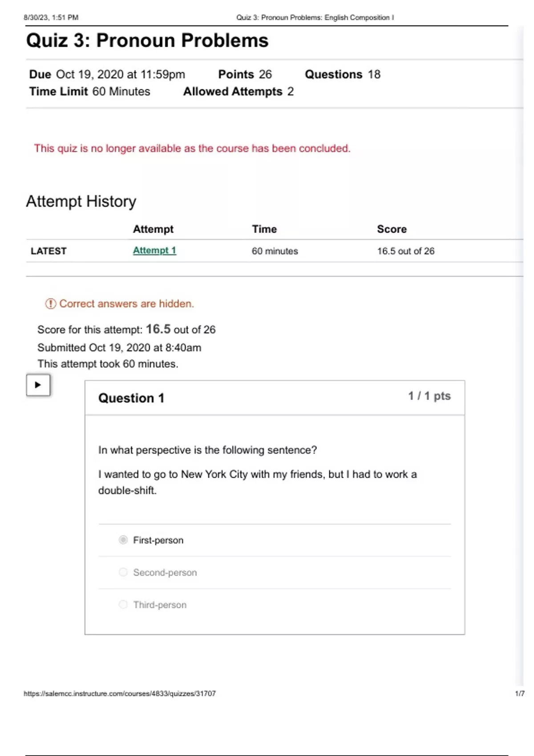
Task: Click the salemcc.instructure.com quiz URL
Action: (x=120, y=693)
